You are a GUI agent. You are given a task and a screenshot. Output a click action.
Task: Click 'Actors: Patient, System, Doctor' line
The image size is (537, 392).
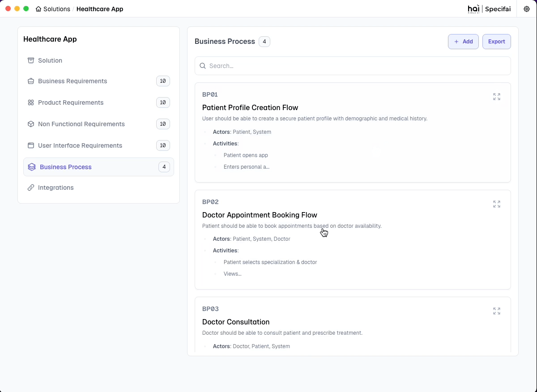click(251, 239)
